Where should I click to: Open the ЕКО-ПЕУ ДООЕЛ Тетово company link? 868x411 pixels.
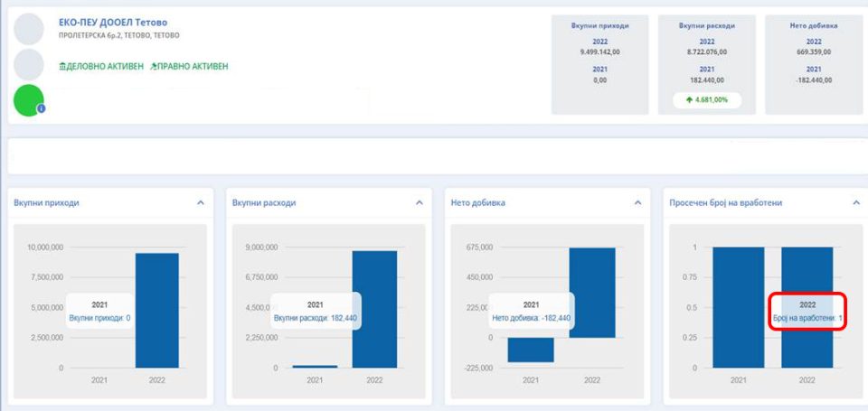point(113,22)
